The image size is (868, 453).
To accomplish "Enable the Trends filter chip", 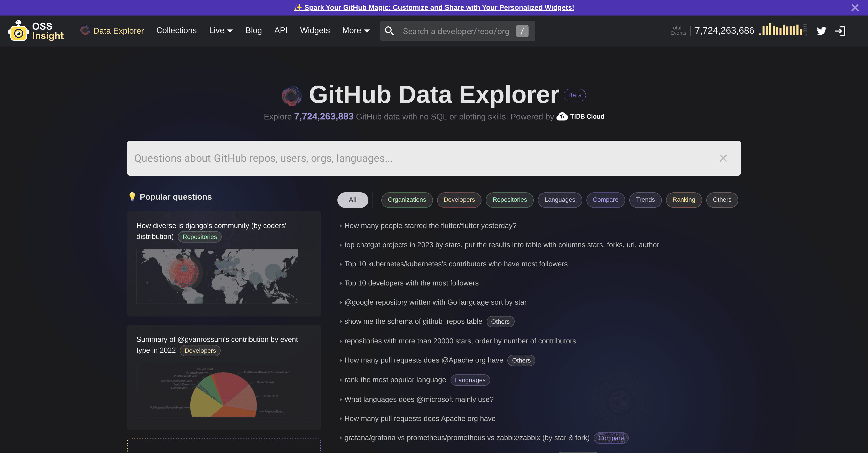I will click(x=645, y=200).
